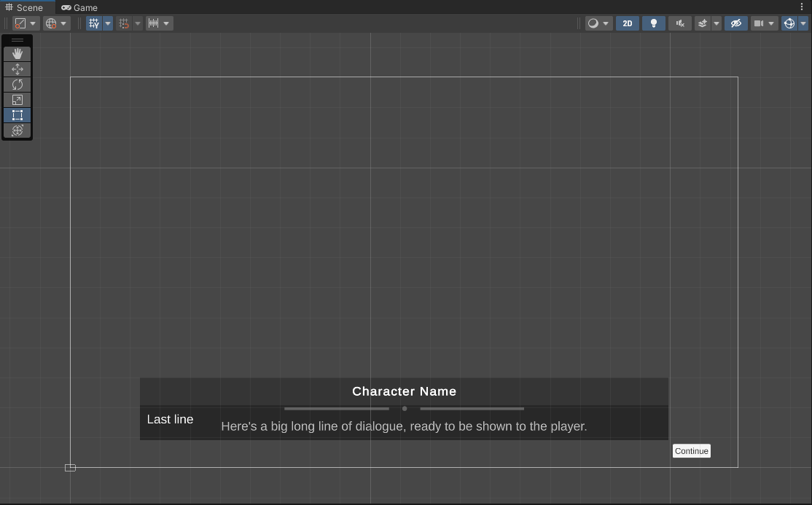Select the Rotate tool
Screen dimensions: 812x505
point(17,85)
